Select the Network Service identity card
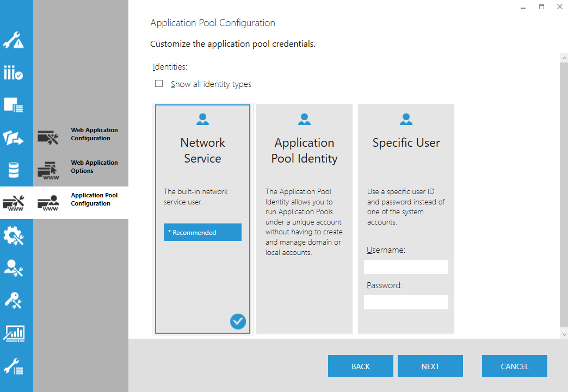This screenshot has height=392, width=568. point(202,219)
